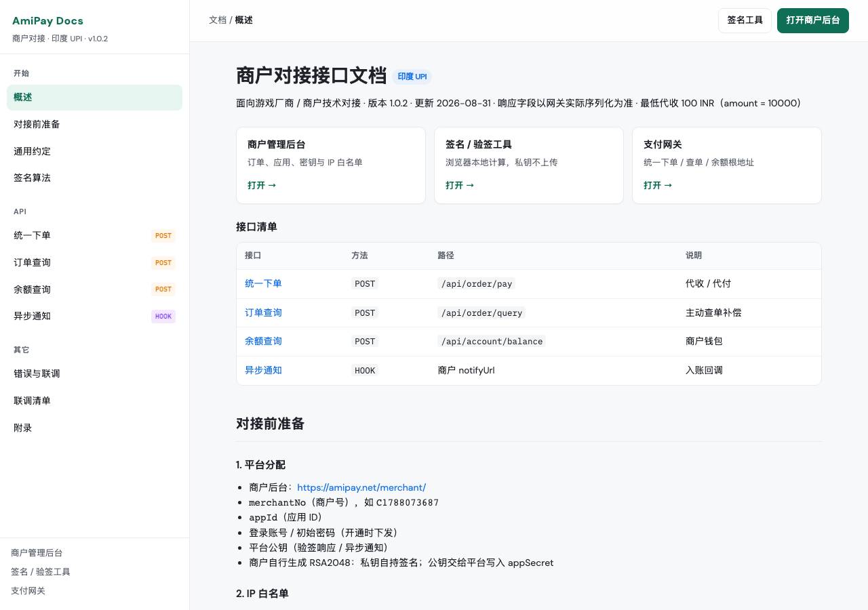The width and height of the screenshot is (868, 610).
Task: Click 商户管理后台 in sidebar footer
Action: point(37,553)
